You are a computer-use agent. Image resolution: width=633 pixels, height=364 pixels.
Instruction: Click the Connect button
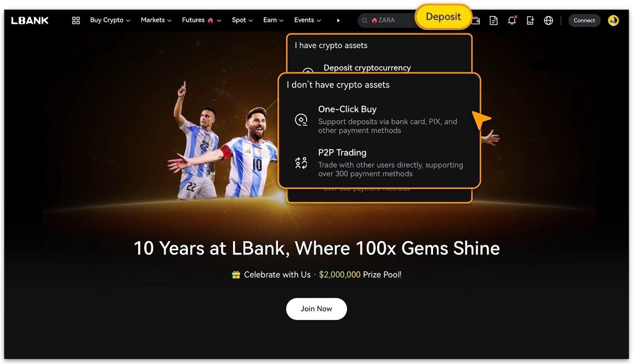coord(584,21)
